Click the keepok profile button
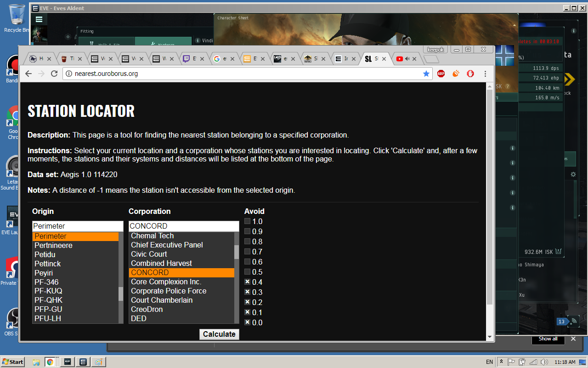 pyautogui.click(x=435, y=49)
